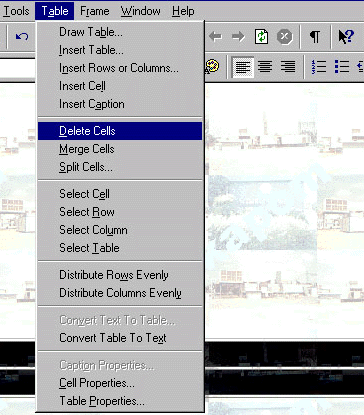Viewport: 364px width, 415px height.
Task: Click the Stop loading icon
Action: click(x=284, y=36)
